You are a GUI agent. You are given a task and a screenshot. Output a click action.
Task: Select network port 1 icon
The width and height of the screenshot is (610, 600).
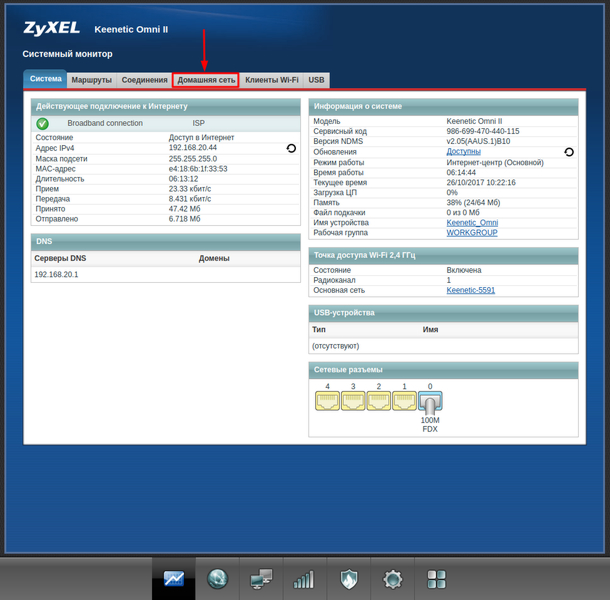(x=404, y=401)
